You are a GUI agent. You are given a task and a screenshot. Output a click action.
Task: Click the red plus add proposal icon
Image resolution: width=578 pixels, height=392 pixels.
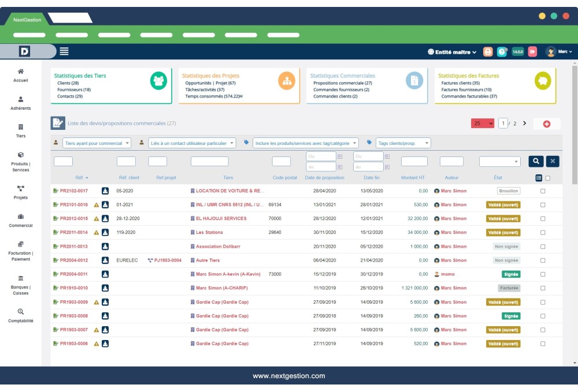coord(546,124)
